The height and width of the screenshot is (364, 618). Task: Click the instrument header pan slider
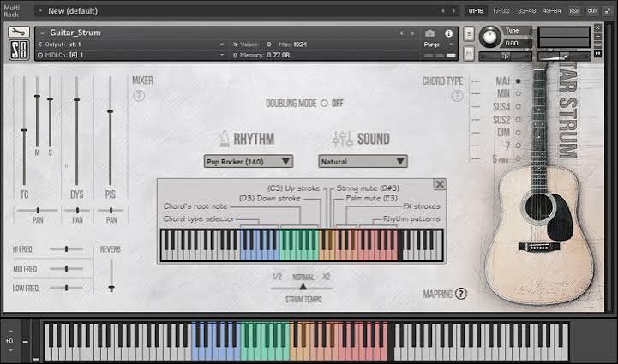505,57
